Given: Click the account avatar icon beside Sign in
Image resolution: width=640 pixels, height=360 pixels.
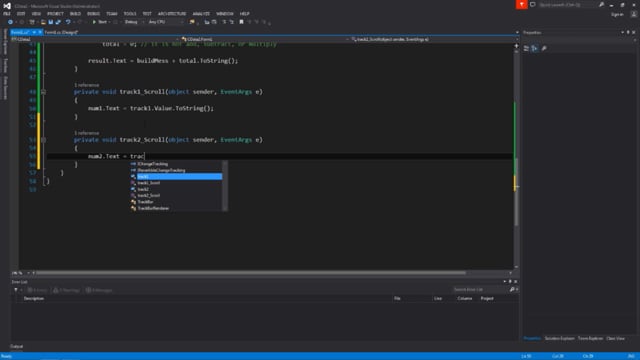Looking at the screenshot, I should point(633,14).
